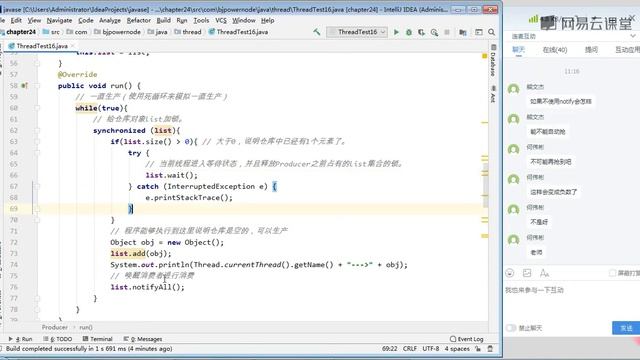Insert image icon in chat panel
This screenshot has width=640, height=360.
point(527,273)
